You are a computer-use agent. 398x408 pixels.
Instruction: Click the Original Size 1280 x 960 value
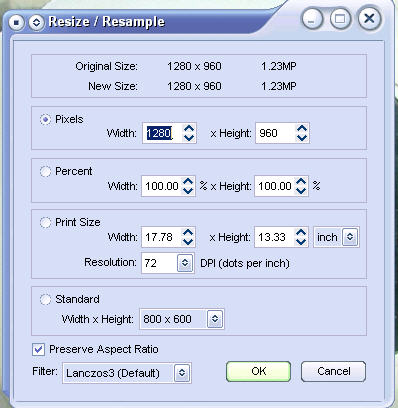(x=194, y=66)
